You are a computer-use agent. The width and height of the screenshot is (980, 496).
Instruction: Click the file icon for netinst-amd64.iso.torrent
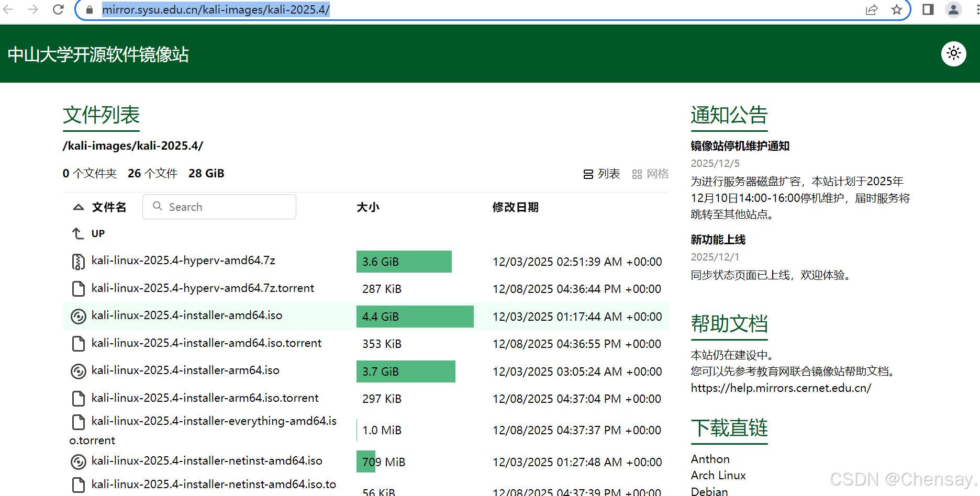pos(78,485)
